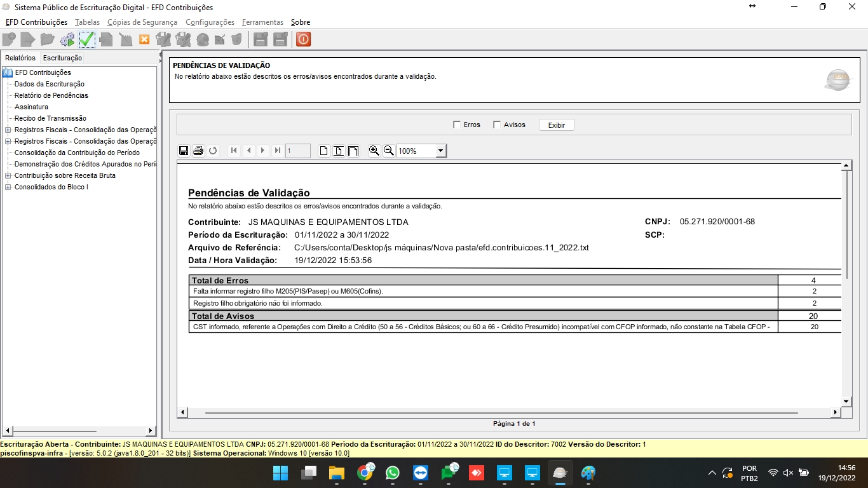The width and height of the screenshot is (868, 488).
Task: Open the Ferramentas menu
Action: (262, 22)
